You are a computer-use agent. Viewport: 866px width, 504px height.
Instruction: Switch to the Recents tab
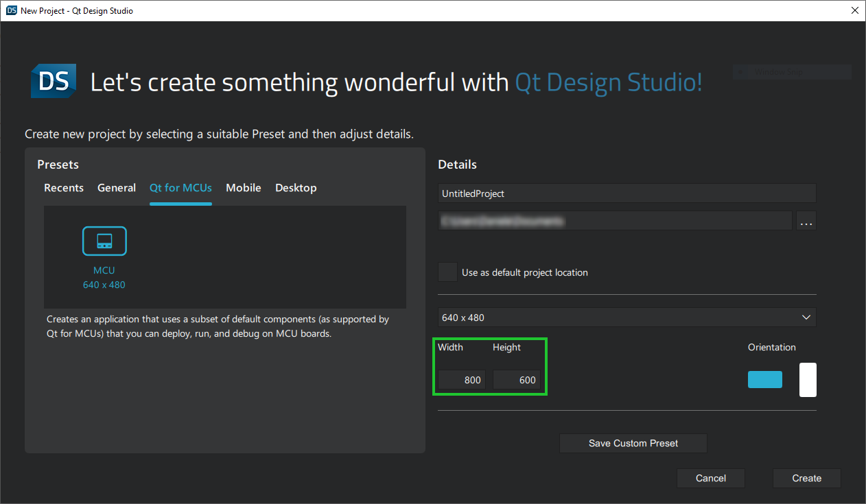tap(64, 187)
